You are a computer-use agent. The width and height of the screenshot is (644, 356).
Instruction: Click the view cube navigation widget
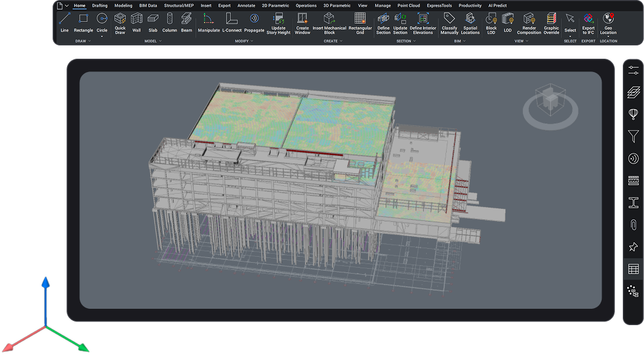pyautogui.click(x=550, y=105)
